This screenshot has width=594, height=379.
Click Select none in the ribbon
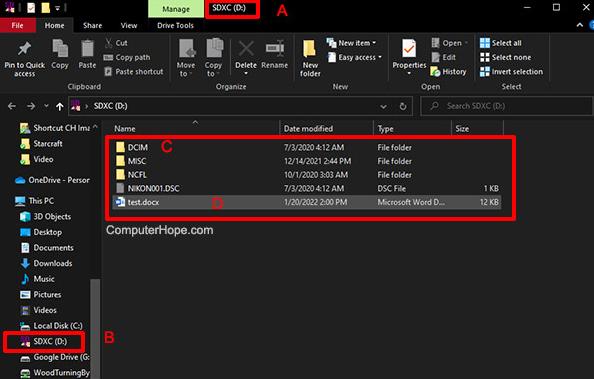(x=505, y=57)
